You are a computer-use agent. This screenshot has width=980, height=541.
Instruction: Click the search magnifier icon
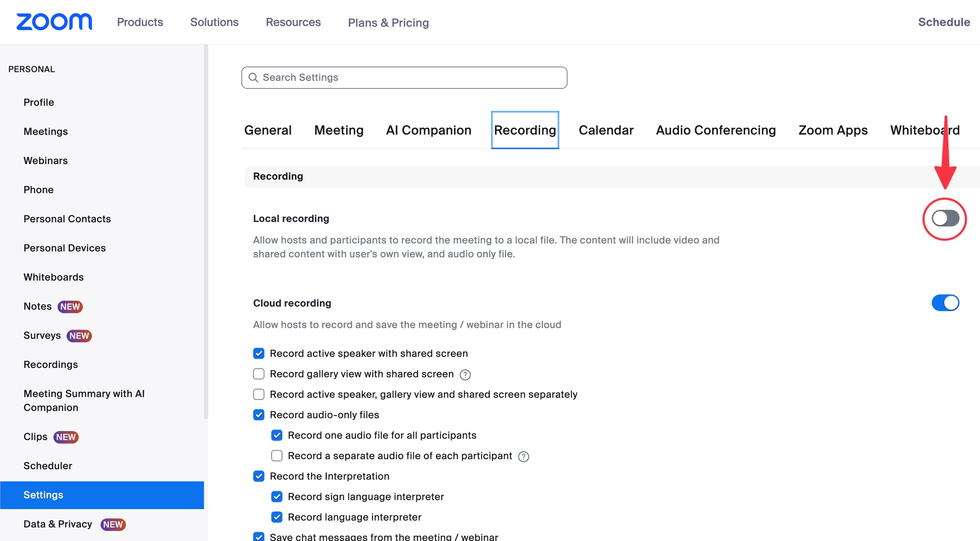tap(253, 77)
